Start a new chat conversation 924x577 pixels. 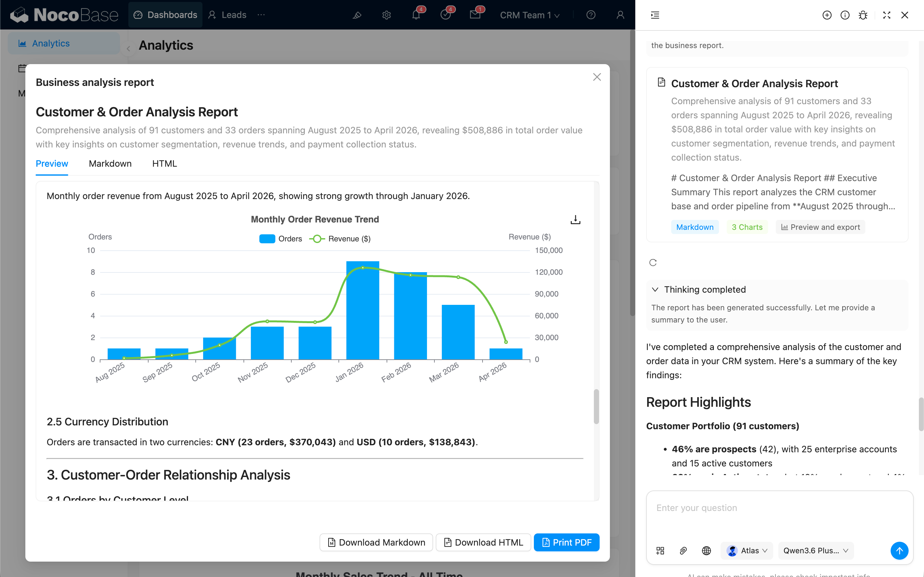(x=827, y=15)
